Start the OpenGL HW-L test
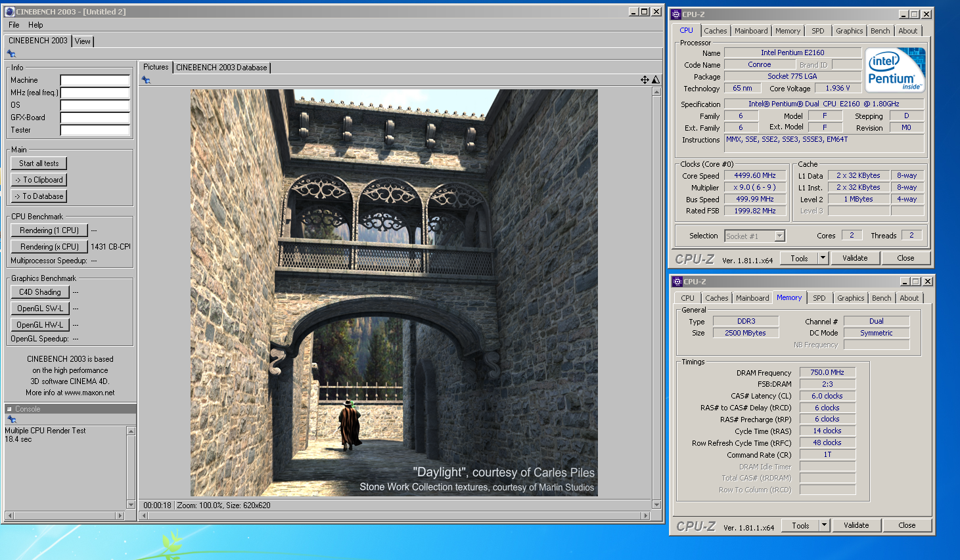This screenshot has height=560, width=960. click(x=40, y=325)
